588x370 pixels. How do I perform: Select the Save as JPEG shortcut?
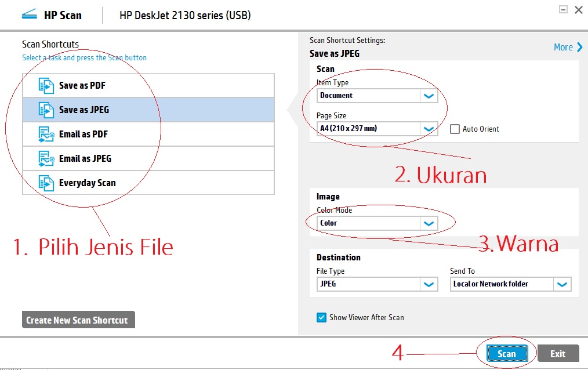[x=148, y=110]
